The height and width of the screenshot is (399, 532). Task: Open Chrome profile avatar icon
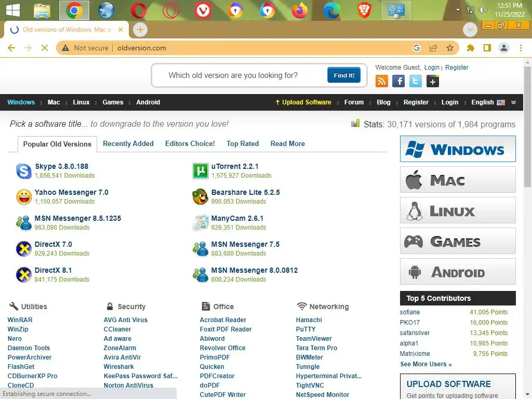[x=504, y=48]
